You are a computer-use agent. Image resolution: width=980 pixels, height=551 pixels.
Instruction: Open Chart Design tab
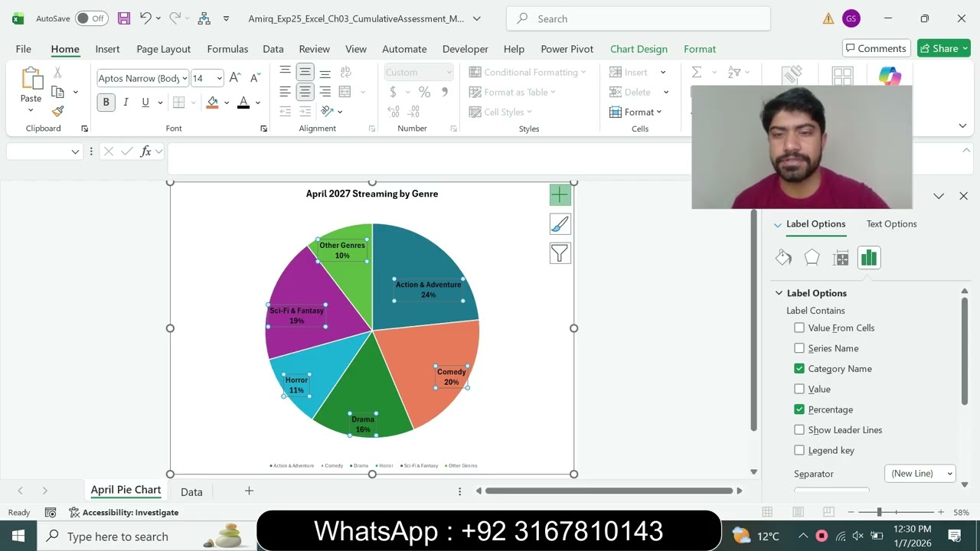pos(639,49)
